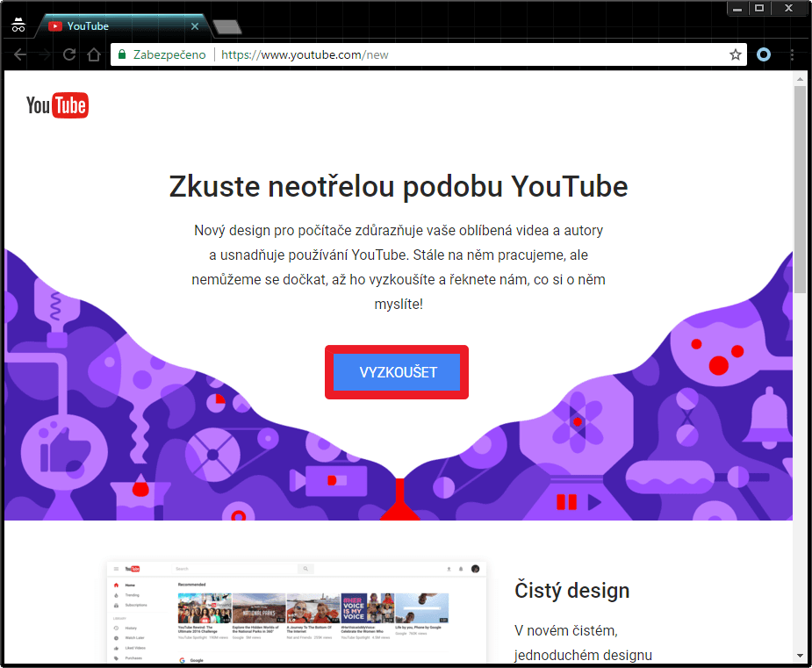Click the scrollbar down arrow
The image size is (812, 668).
click(x=800, y=656)
